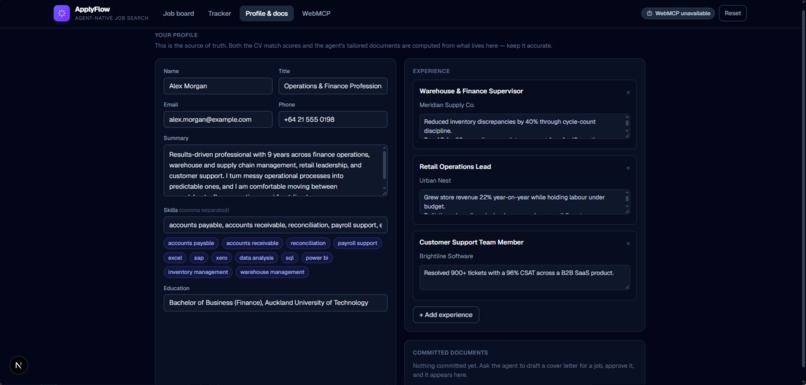Click the payroll support skill chip
The image size is (806, 385).
tap(357, 243)
